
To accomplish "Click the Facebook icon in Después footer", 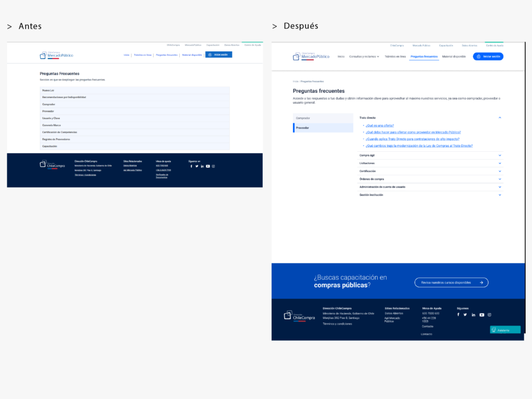I will (458, 314).
